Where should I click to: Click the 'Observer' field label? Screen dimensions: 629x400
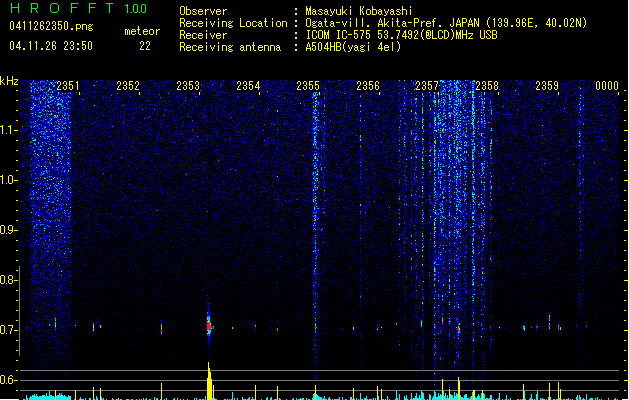[203, 11]
